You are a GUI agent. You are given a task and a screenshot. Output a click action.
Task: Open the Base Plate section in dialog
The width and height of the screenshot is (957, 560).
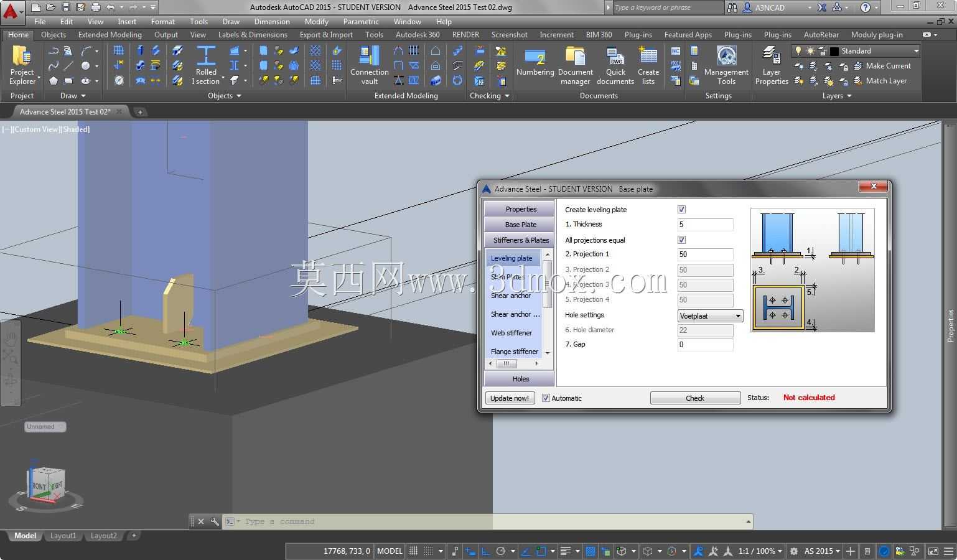click(x=520, y=225)
